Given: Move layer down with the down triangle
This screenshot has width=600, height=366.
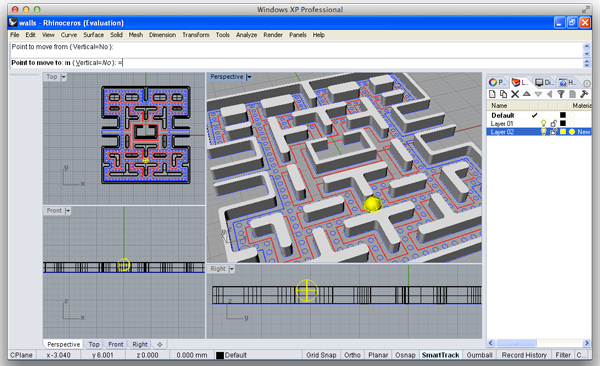Looking at the screenshot, I should click(x=538, y=94).
